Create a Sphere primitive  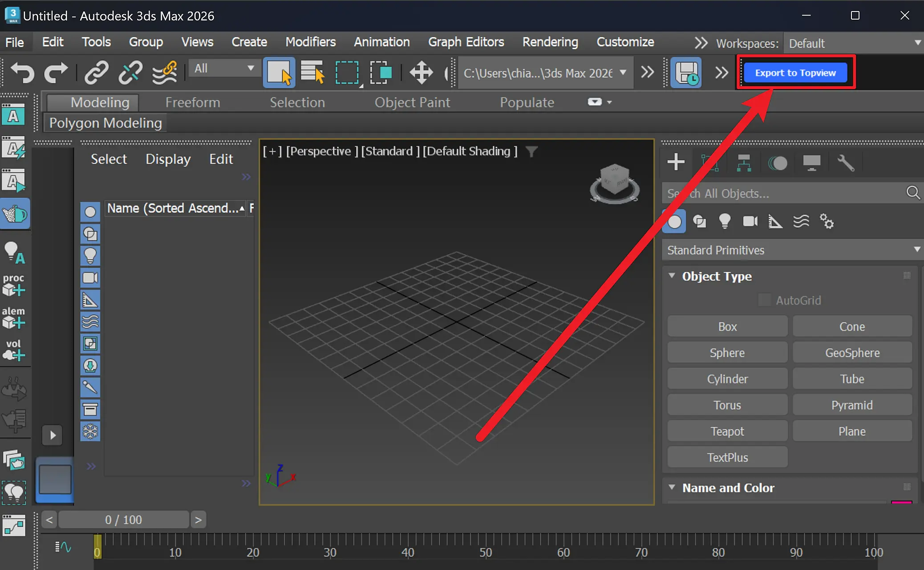727,353
